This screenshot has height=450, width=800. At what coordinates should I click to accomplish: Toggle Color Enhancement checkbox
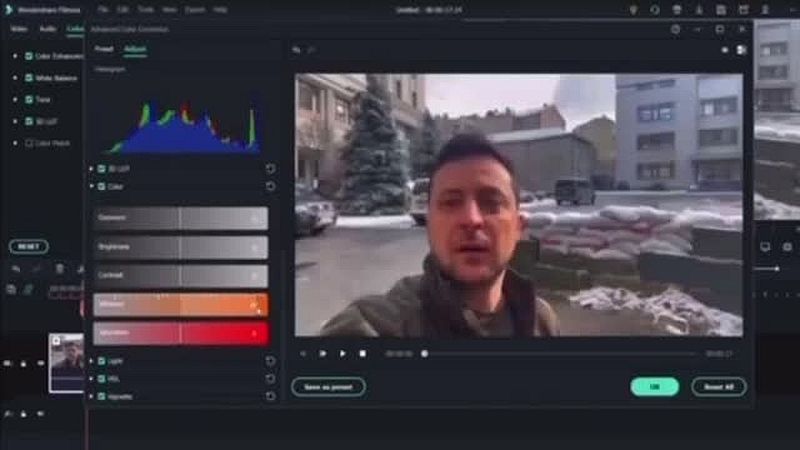(29, 56)
